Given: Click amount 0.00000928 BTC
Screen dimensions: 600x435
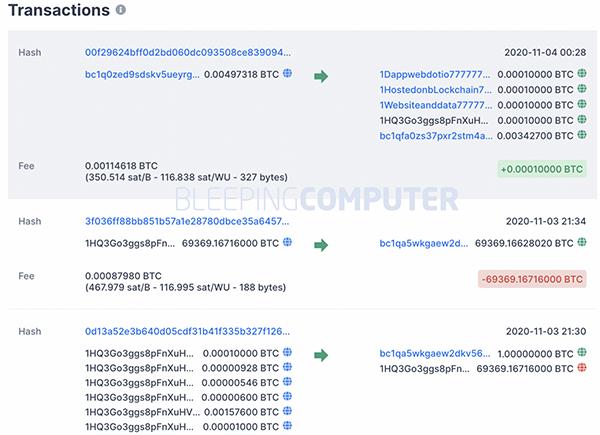Looking at the screenshot, I should 240,368.
